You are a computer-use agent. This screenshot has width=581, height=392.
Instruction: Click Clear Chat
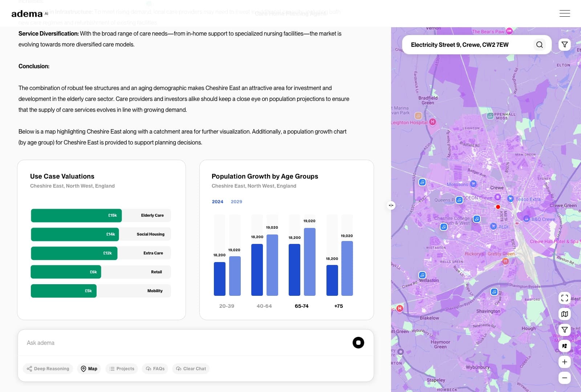[x=191, y=369]
